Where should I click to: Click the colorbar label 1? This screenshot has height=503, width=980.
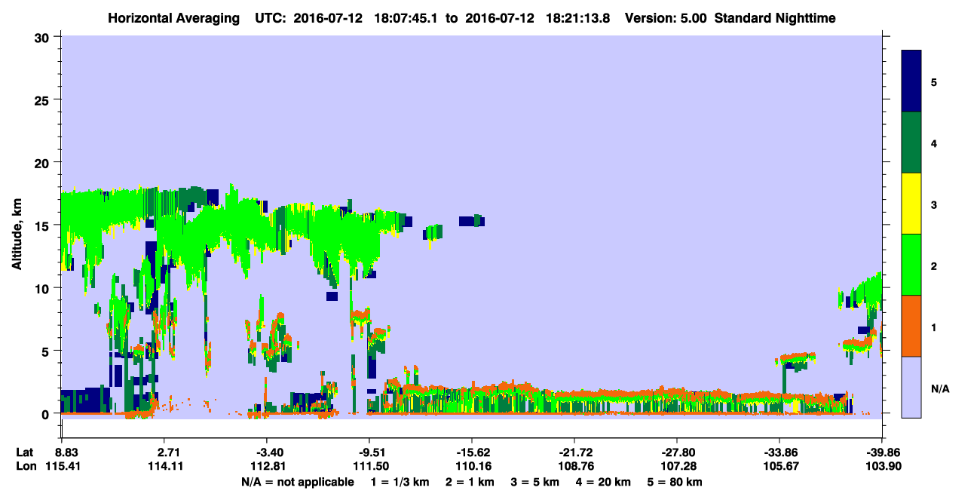click(933, 327)
